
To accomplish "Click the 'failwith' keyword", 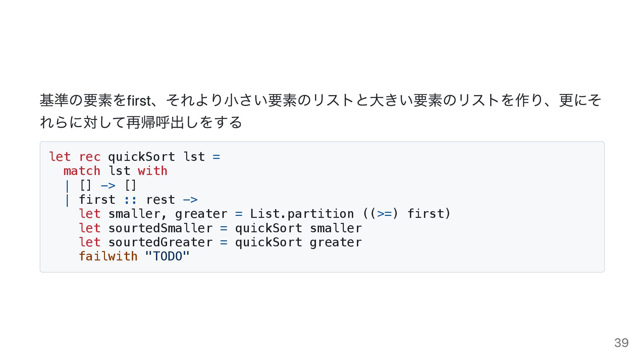I will pos(108,256).
